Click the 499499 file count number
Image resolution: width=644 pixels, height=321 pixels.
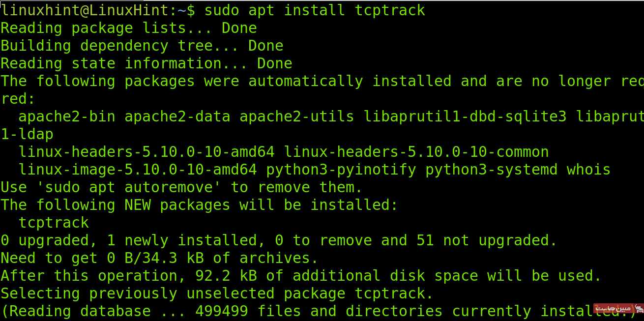coord(222,311)
